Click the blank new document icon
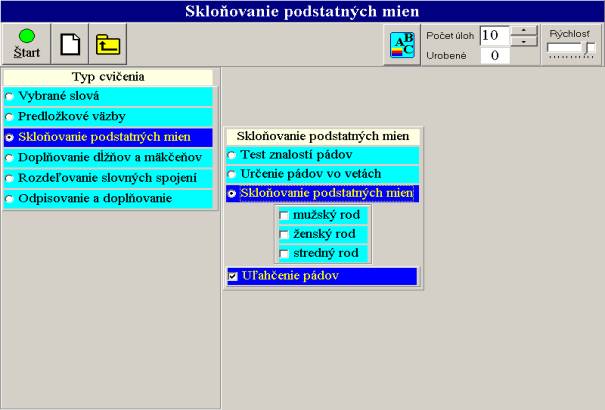Image resolution: width=605 pixels, height=410 pixels. [x=70, y=44]
